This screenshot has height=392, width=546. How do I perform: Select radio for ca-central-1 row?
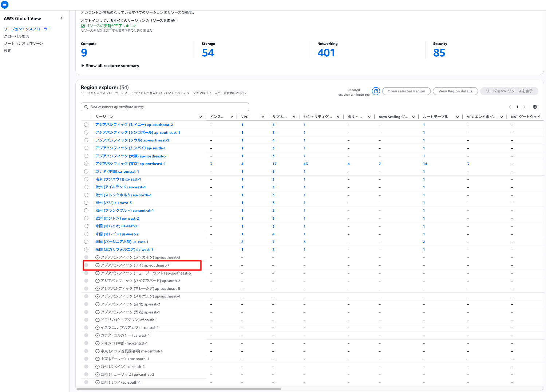point(86,172)
